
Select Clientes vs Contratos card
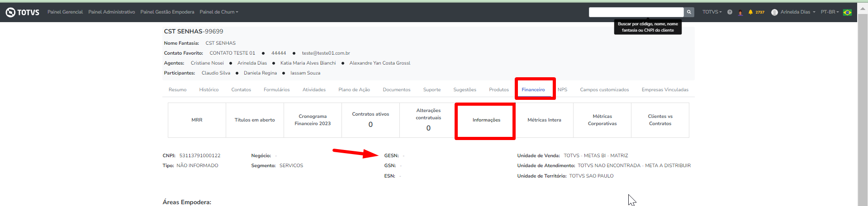(660, 120)
